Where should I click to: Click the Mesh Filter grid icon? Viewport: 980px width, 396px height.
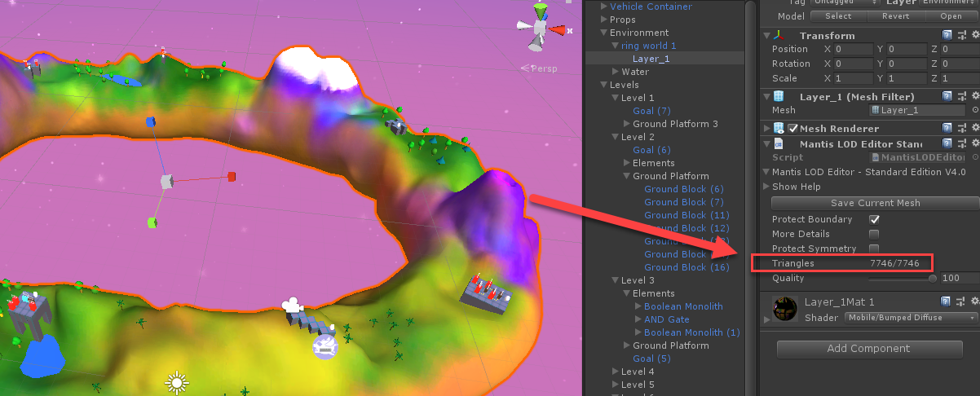click(x=780, y=96)
